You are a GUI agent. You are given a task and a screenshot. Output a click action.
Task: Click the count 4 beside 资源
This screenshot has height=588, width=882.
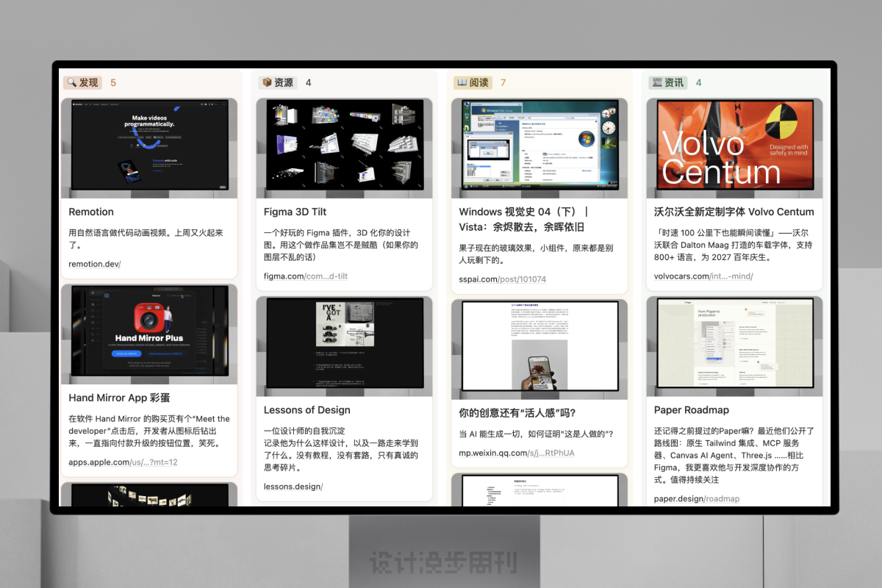pos(309,82)
